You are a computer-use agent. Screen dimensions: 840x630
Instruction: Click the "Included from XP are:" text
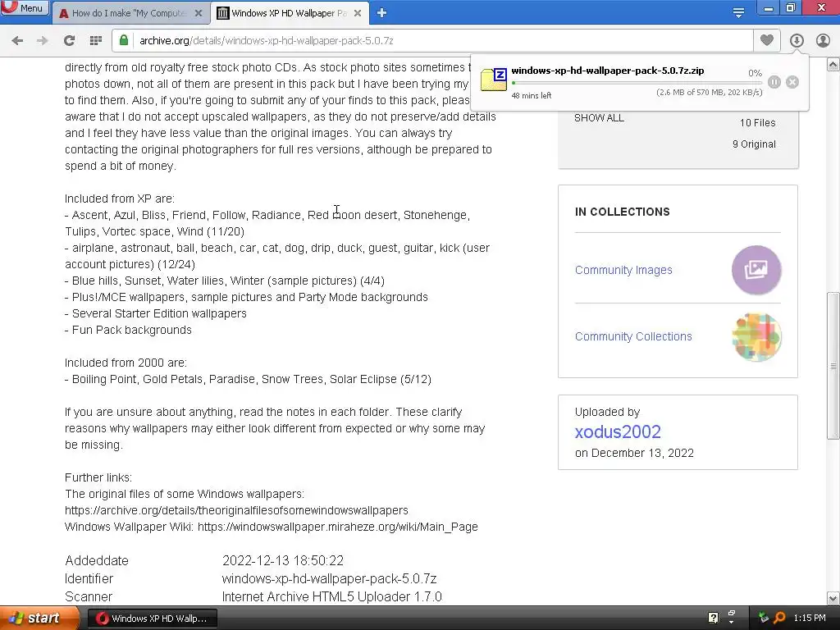click(120, 199)
